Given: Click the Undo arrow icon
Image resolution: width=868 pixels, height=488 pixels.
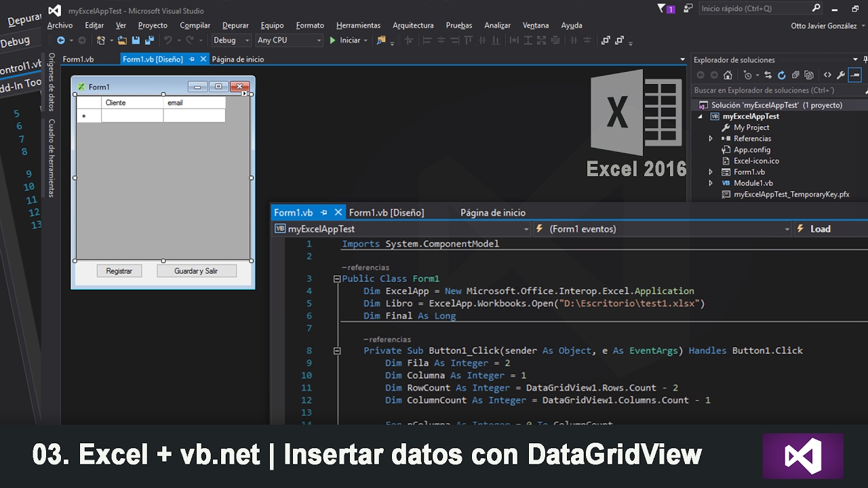Looking at the screenshot, I should click(x=167, y=41).
